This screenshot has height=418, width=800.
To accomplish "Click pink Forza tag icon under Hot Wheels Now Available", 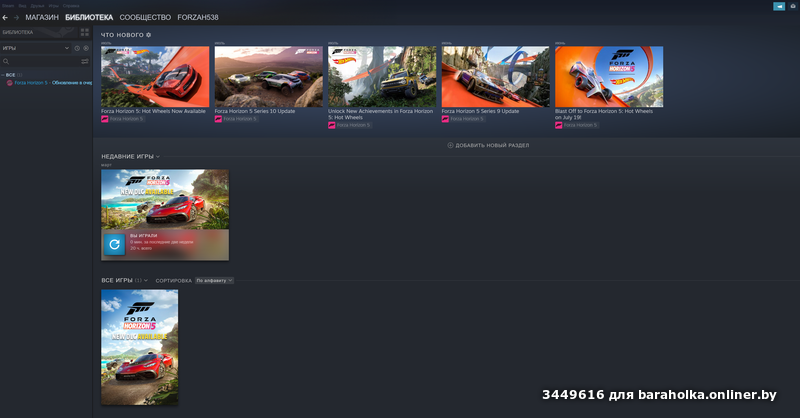I will [x=105, y=119].
